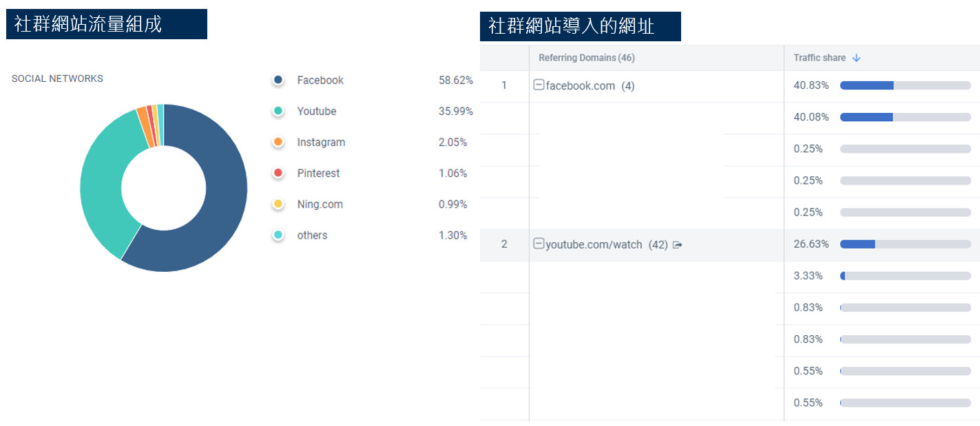Open youtube.com/watch external link icon

point(677,245)
